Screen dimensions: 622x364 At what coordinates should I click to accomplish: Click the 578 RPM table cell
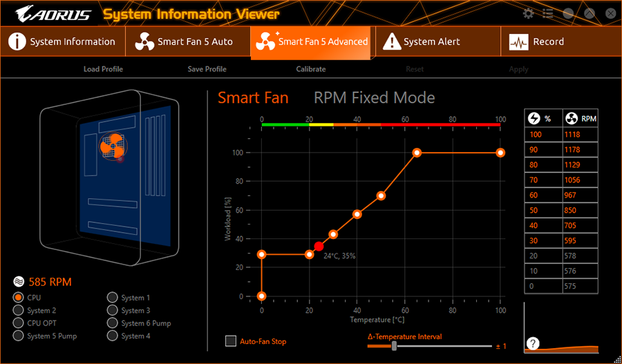point(580,256)
